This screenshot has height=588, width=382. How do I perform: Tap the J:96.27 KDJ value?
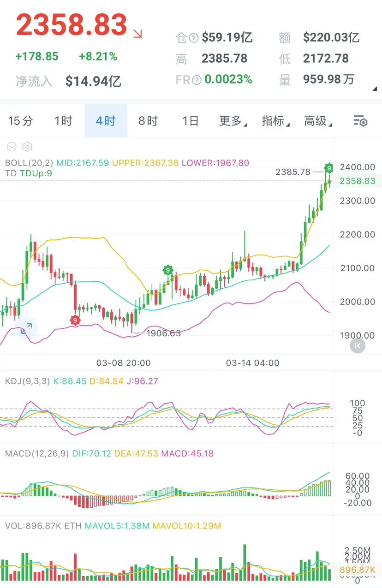[142, 381]
